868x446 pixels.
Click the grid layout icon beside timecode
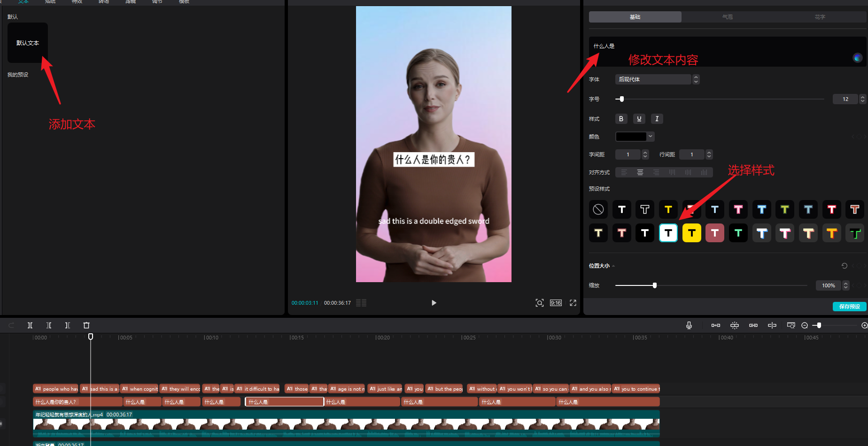click(361, 303)
